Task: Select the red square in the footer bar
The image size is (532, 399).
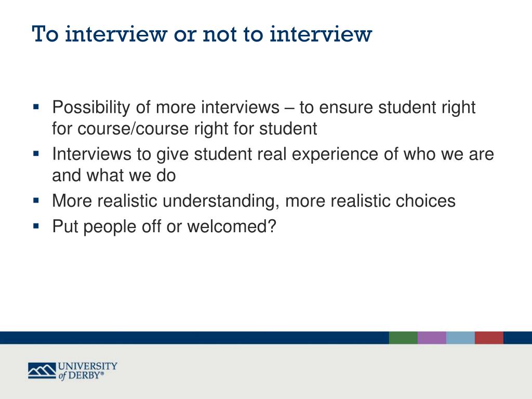Action: (489, 338)
